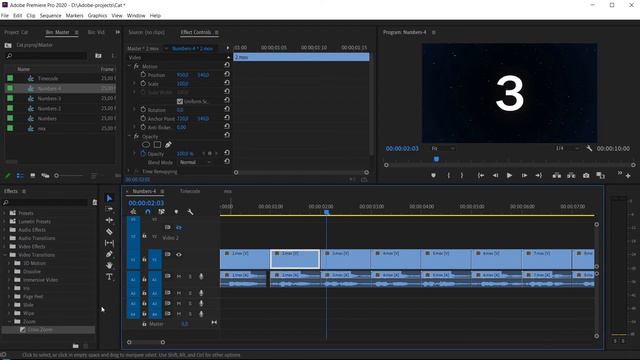Play the sequence in Program Monitor
The image size is (640, 360).
(509, 176)
